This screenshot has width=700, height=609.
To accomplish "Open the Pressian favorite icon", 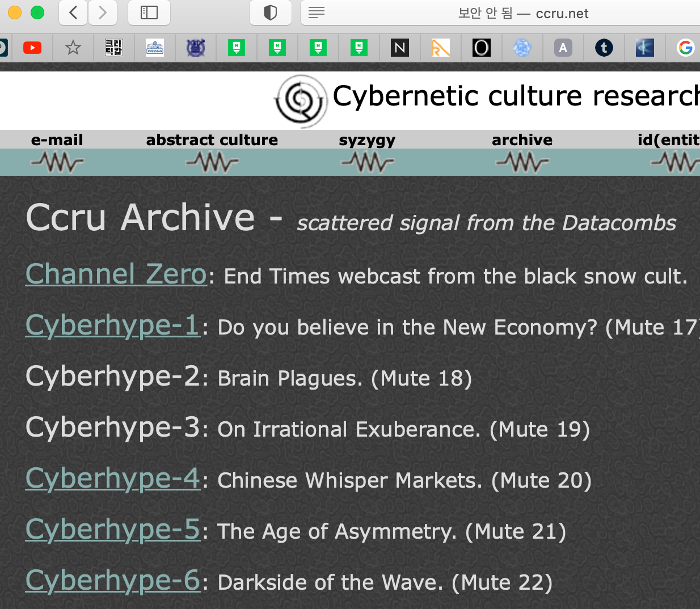I will 155,48.
